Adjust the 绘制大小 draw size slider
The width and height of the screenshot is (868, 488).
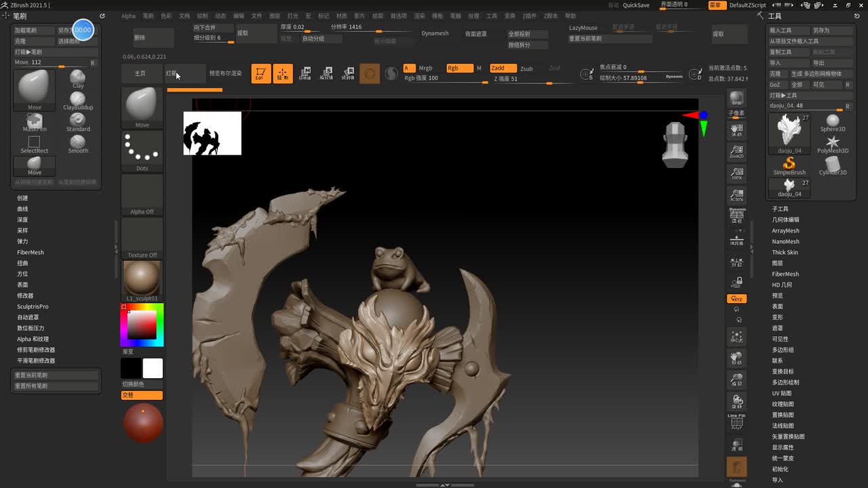pos(642,78)
